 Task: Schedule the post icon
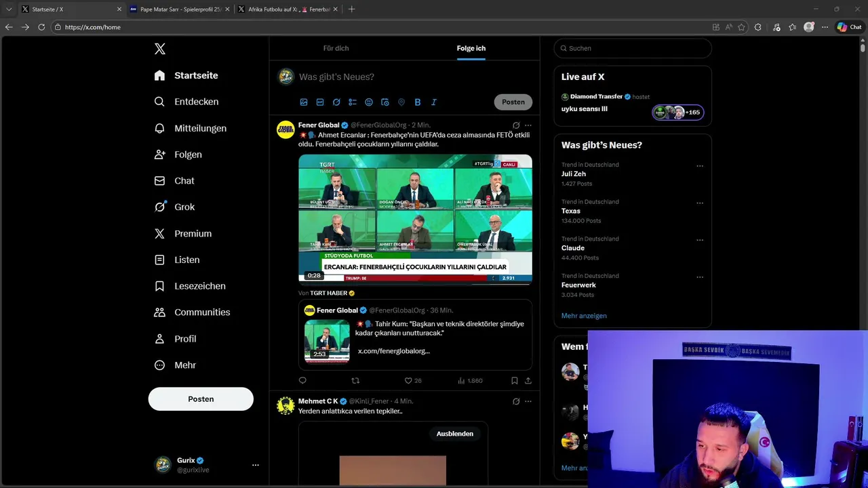(385, 102)
